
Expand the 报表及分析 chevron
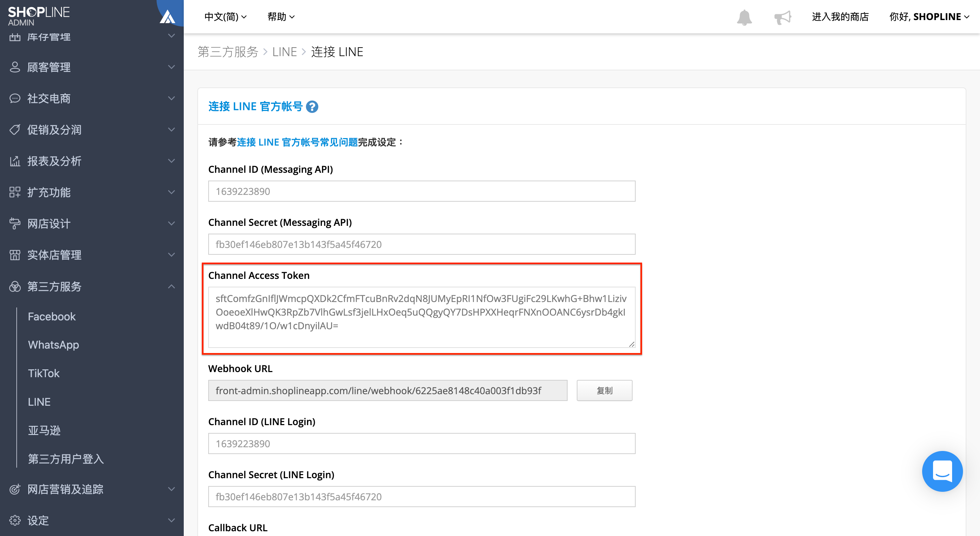(x=171, y=161)
